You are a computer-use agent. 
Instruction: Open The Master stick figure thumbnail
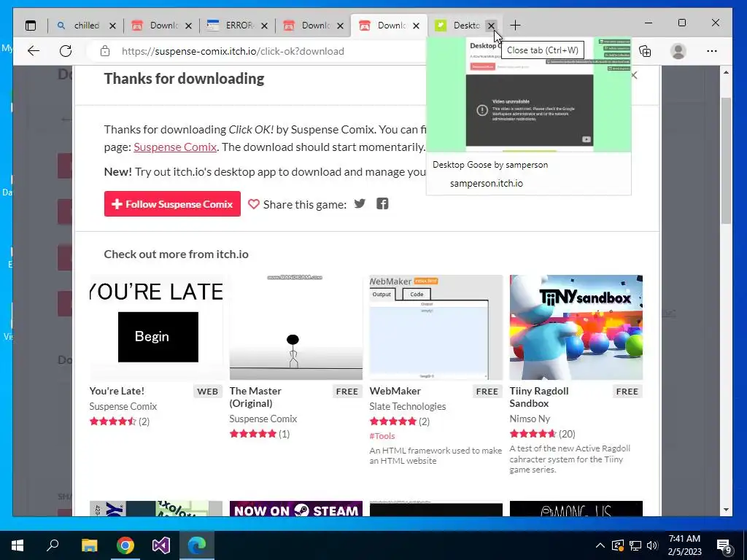296,327
